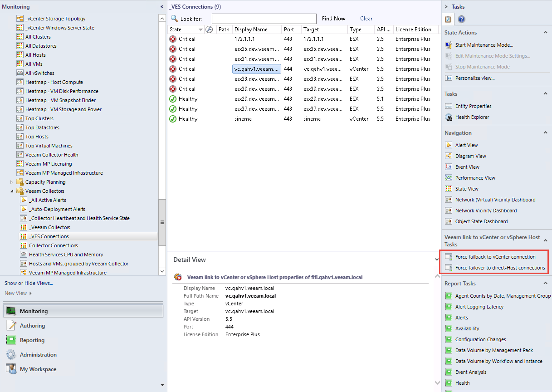Click the Administration gear icon

click(11, 355)
